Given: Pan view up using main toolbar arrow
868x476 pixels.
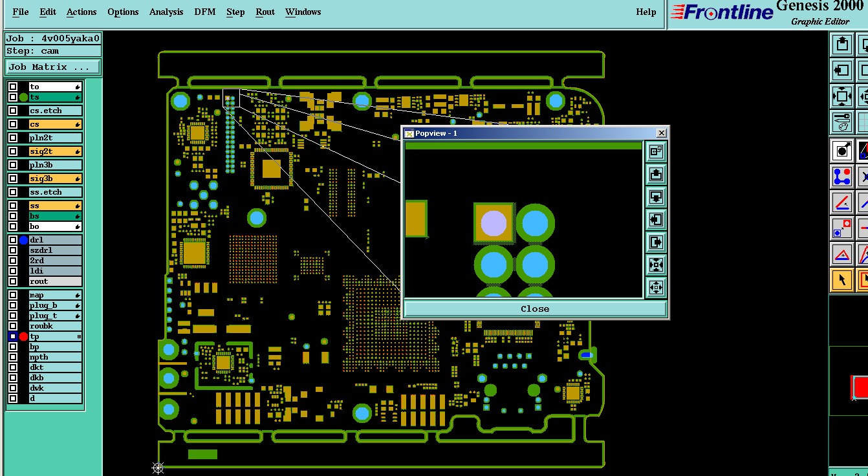Looking at the screenshot, I should [x=841, y=45].
